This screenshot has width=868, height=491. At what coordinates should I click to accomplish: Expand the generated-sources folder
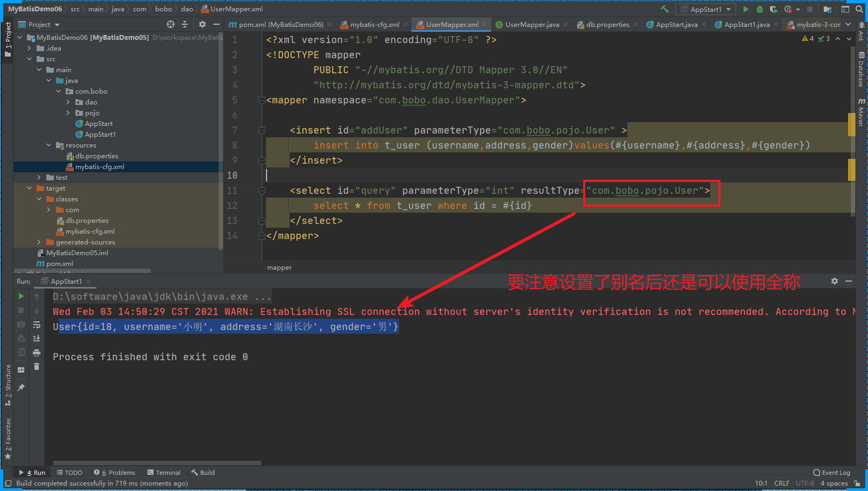(x=39, y=242)
